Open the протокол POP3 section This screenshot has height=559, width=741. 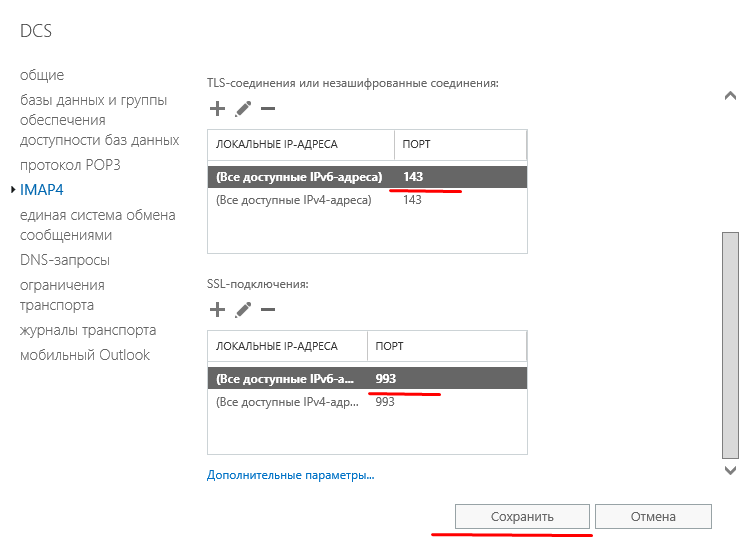(x=70, y=164)
